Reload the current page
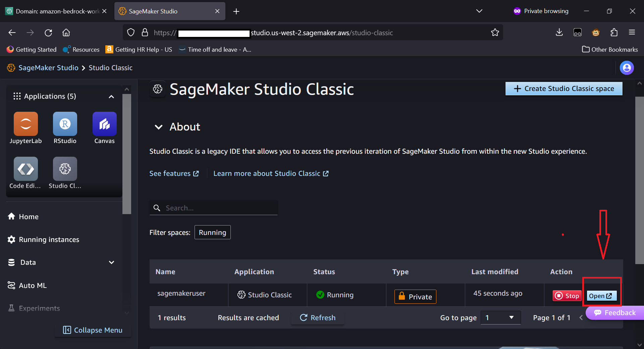This screenshot has width=644, height=349. (48, 33)
